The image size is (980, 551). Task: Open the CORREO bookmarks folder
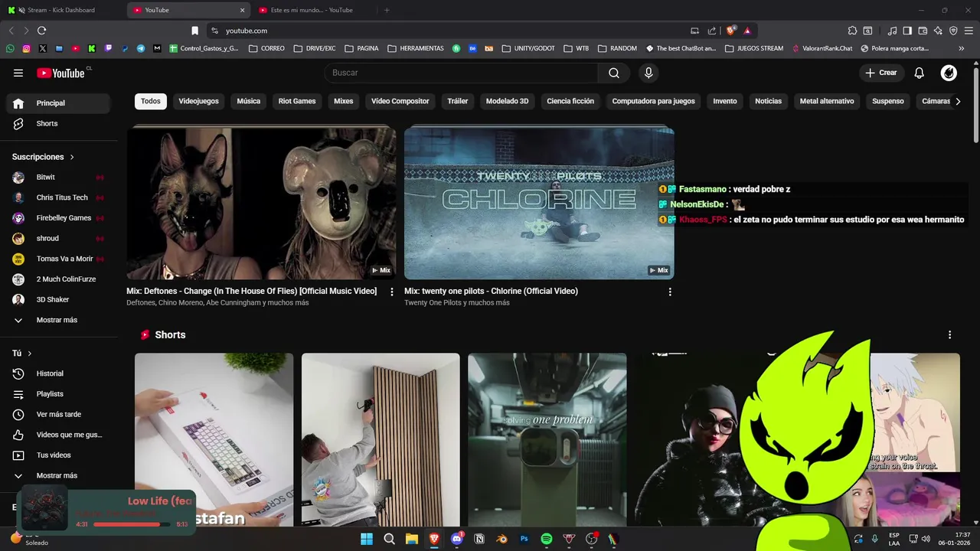click(x=267, y=48)
